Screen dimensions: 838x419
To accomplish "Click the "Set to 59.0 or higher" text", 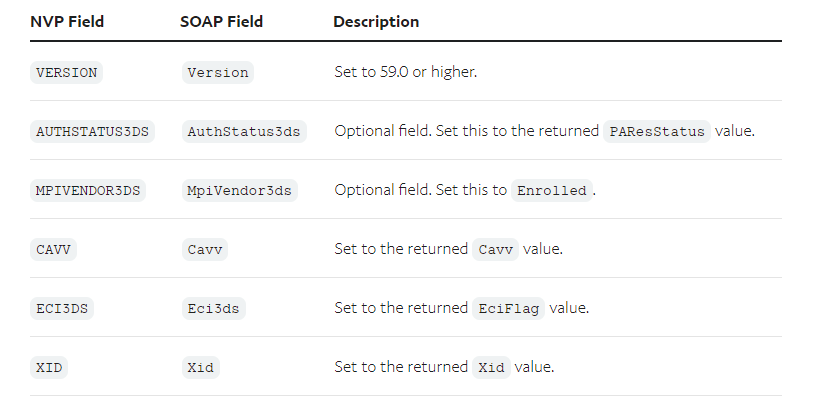I will coord(405,73).
